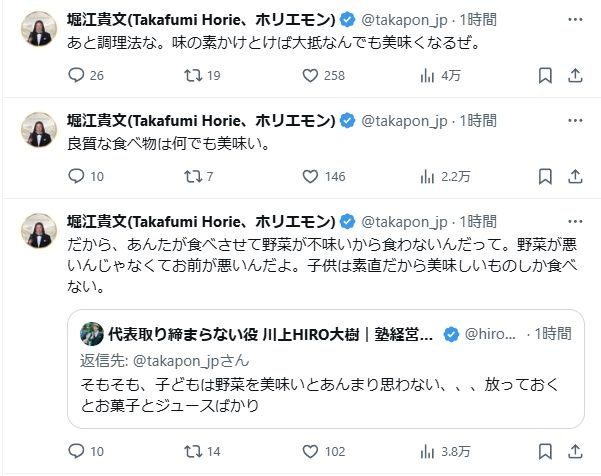The height and width of the screenshot is (476, 601).
Task: Share the first tweet about 調理法
Action: pos(575,75)
